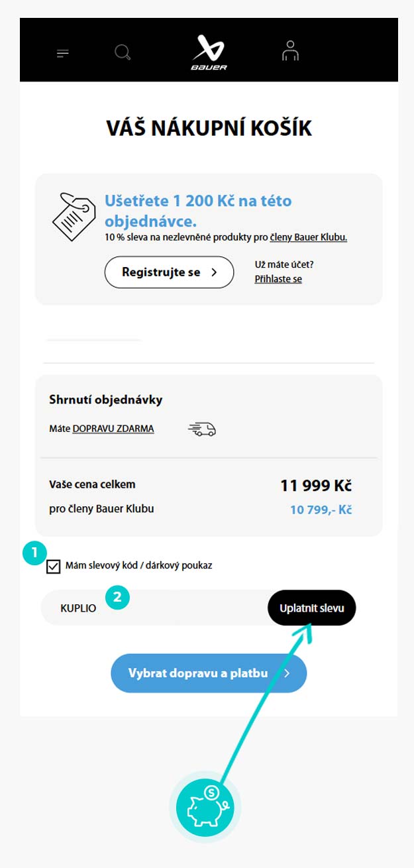Click the teal piggy bank icon

point(204,808)
